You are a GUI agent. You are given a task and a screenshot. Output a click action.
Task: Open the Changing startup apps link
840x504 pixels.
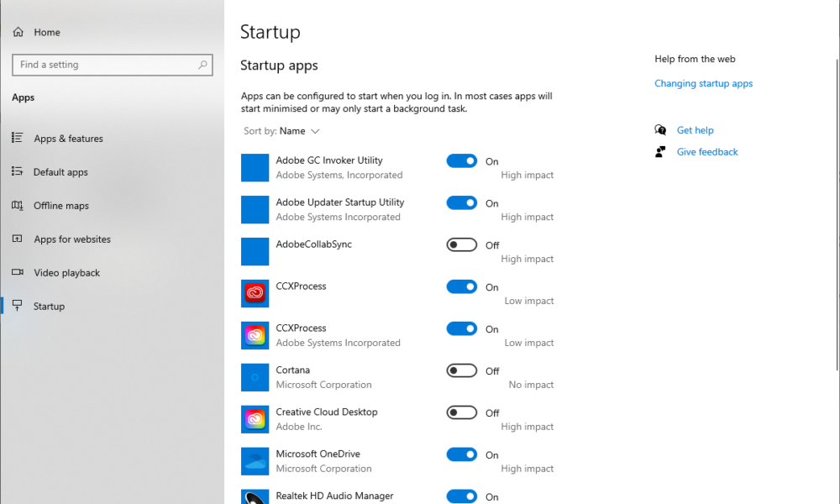tap(703, 83)
